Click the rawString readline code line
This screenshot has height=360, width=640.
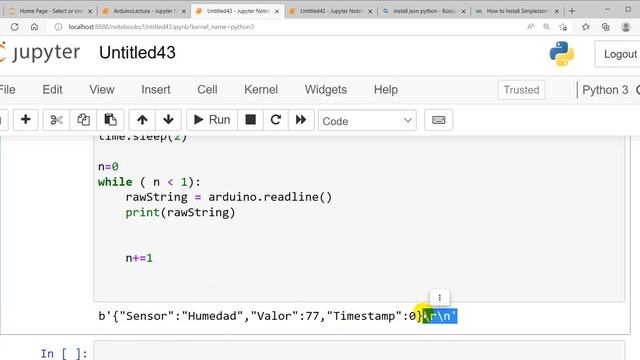coord(229,197)
